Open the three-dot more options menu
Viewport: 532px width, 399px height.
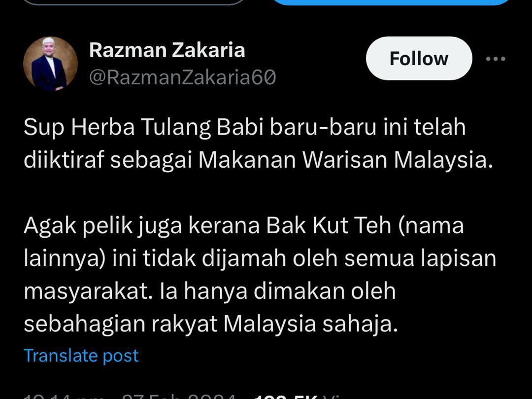pos(496,59)
